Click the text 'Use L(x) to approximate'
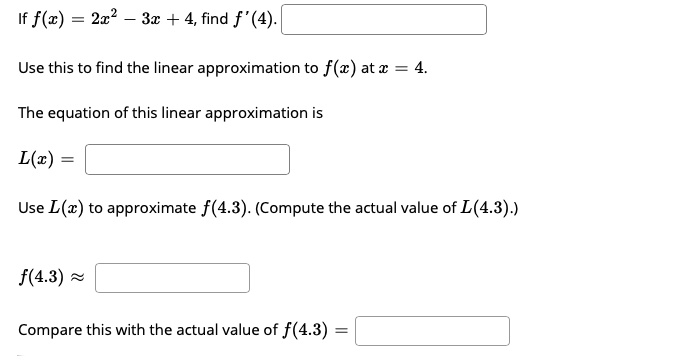This screenshot has width=675, height=361. pyautogui.click(x=107, y=208)
